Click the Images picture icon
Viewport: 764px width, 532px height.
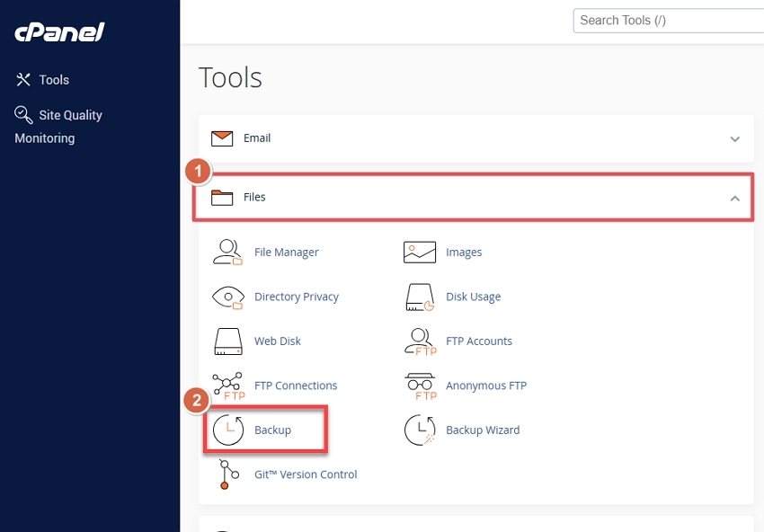[420, 253]
